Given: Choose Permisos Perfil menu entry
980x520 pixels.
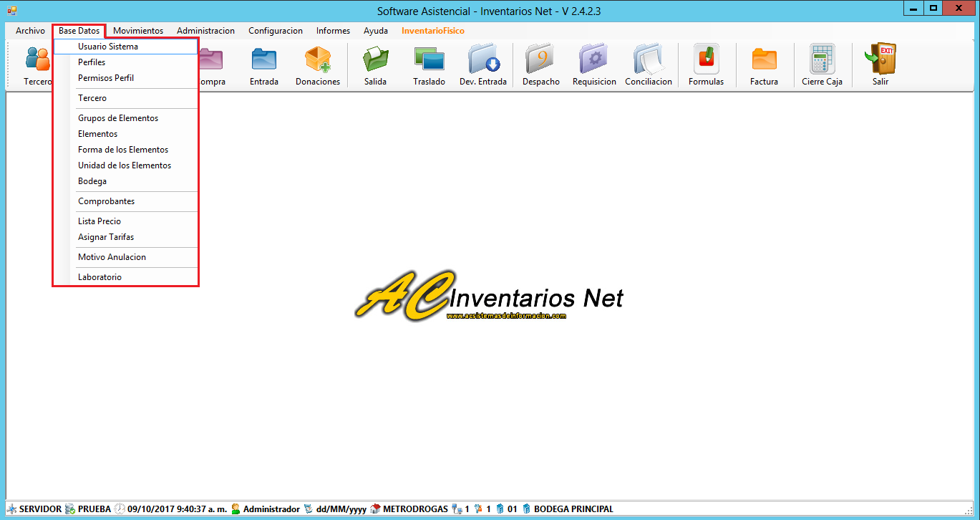Looking at the screenshot, I should pos(106,78).
